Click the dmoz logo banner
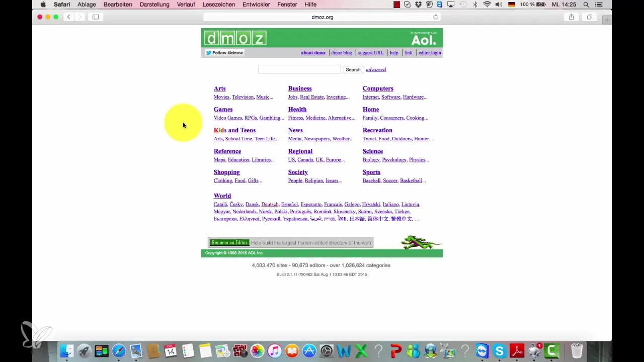Image resolution: width=644 pixels, height=362 pixels. click(x=235, y=38)
